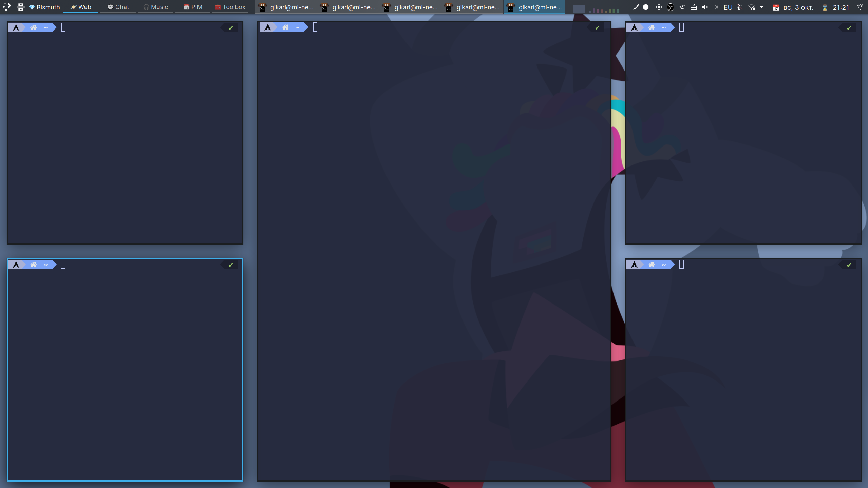The height and width of the screenshot is (488, 868).
Task: Open OBS Studio from the system tray
Action: (670, 7)
